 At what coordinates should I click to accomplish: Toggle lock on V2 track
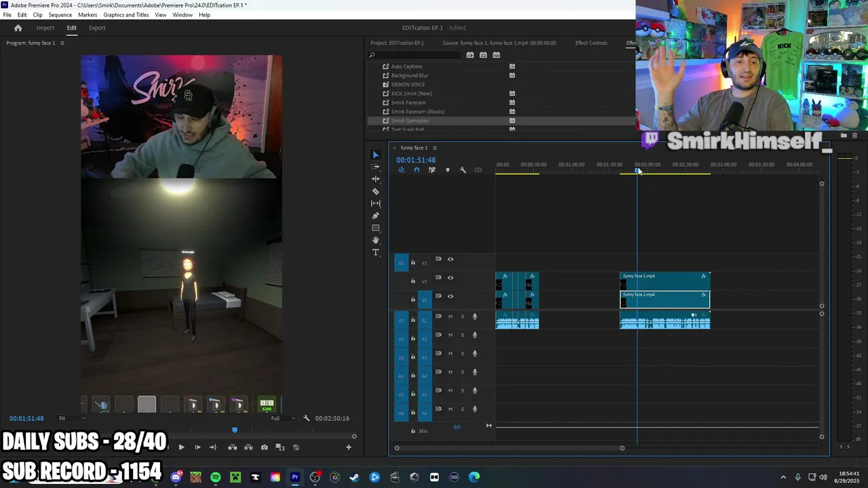coord(413,281)
